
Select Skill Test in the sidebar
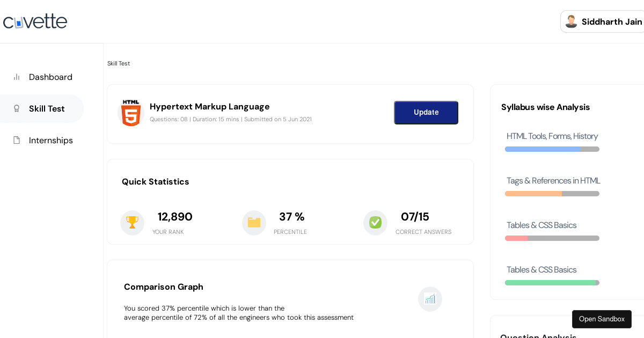47,108
